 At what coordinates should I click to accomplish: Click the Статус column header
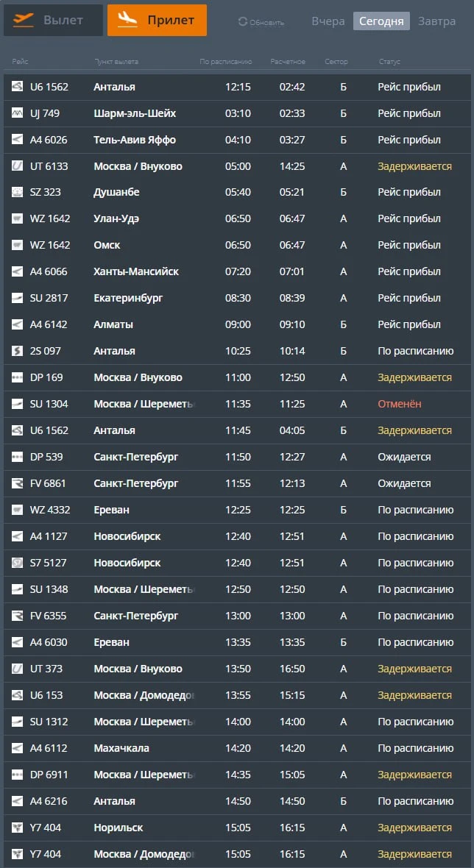pyautogui.click(x=389, y=62)
